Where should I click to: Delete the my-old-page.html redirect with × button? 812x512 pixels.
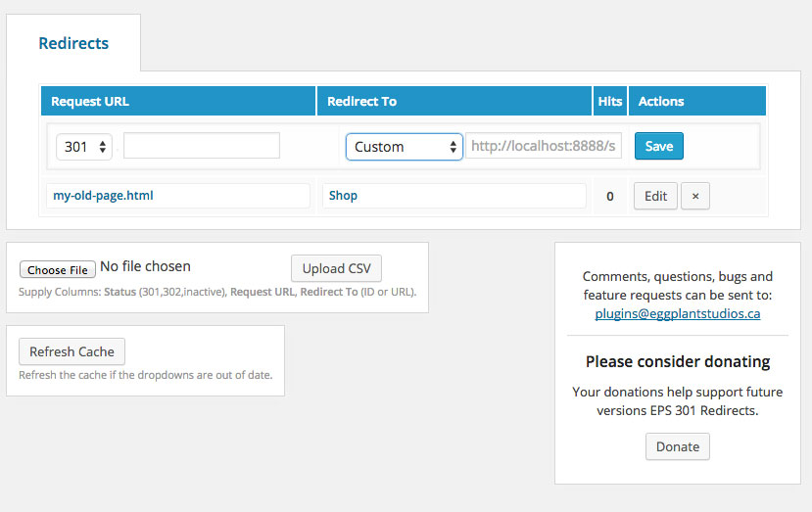click(694, 196)
